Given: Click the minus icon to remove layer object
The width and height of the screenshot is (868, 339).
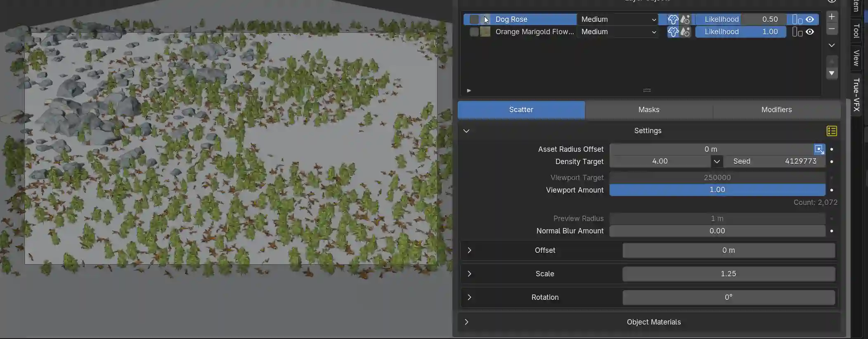Looking at the screenshot, I should [x=832, y=29].
